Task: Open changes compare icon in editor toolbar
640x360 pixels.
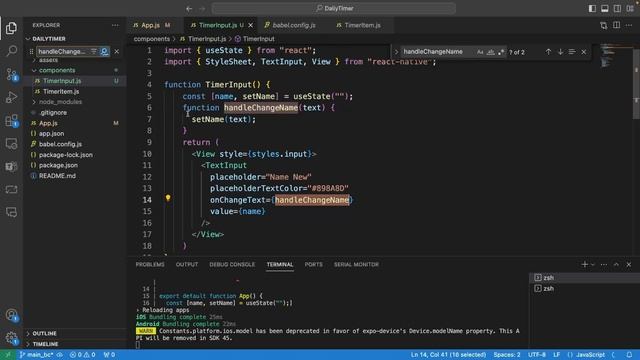Action: [x=604, y=25]
